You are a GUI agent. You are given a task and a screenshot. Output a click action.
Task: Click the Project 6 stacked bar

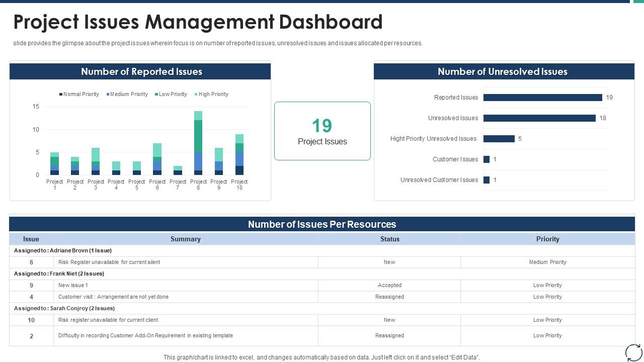pyautogui.click(x=157, y=159)
